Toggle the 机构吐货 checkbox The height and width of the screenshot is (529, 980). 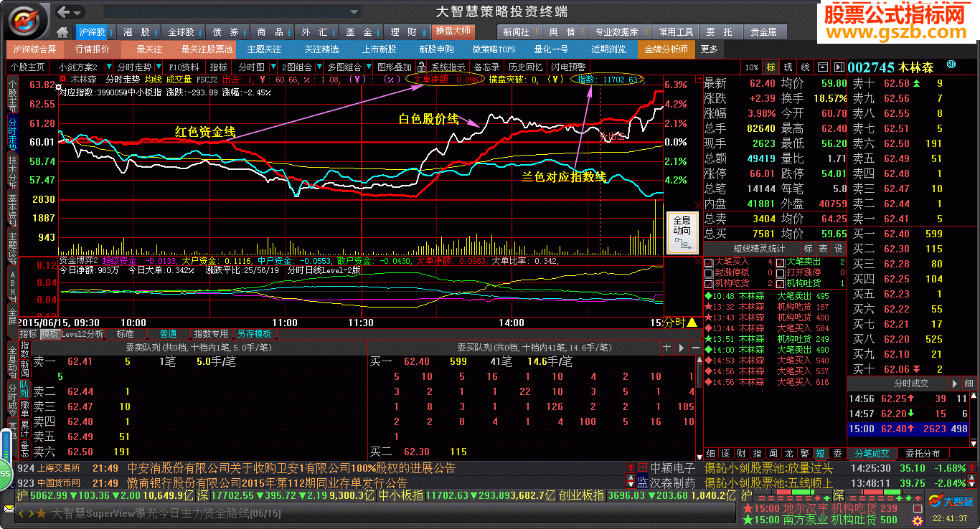pos(781,284)
